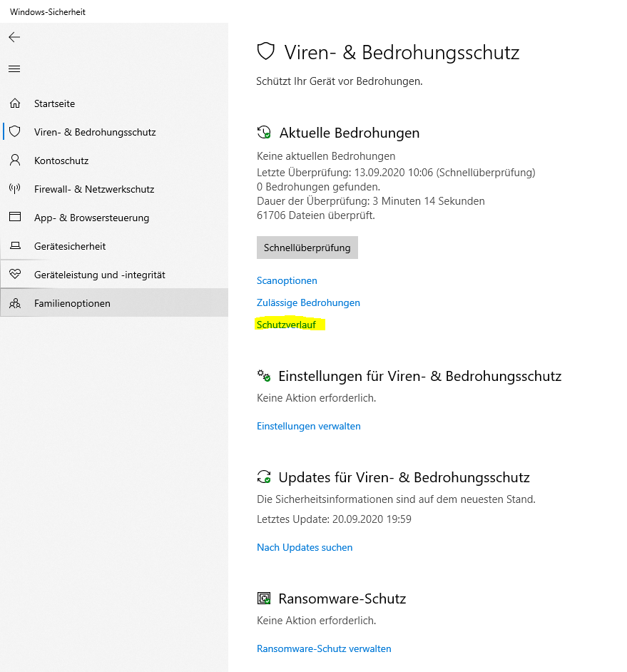Click the large shield icon in the page header
627x672 pixels.
click(x=266, y=51)
